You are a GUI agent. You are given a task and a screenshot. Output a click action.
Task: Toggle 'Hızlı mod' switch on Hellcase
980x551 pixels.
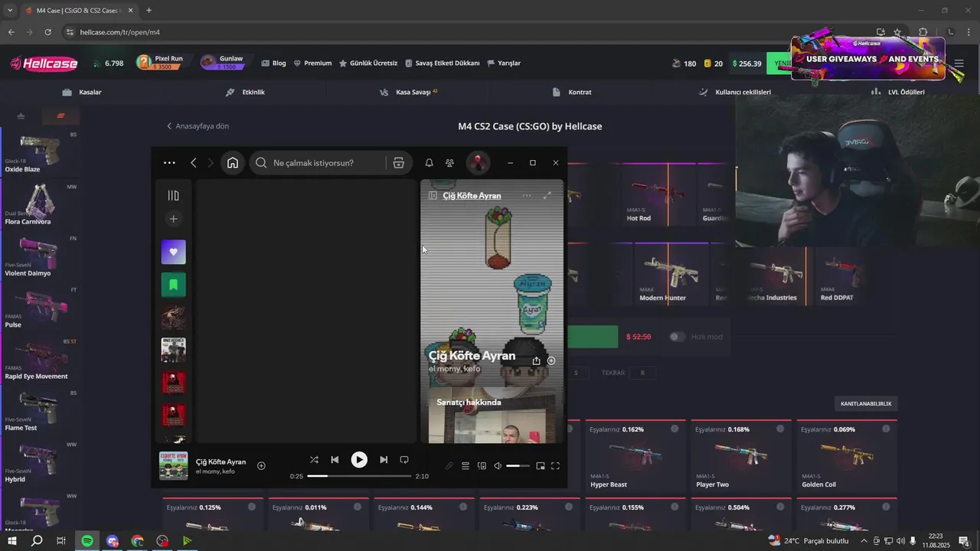pos(678,337)
